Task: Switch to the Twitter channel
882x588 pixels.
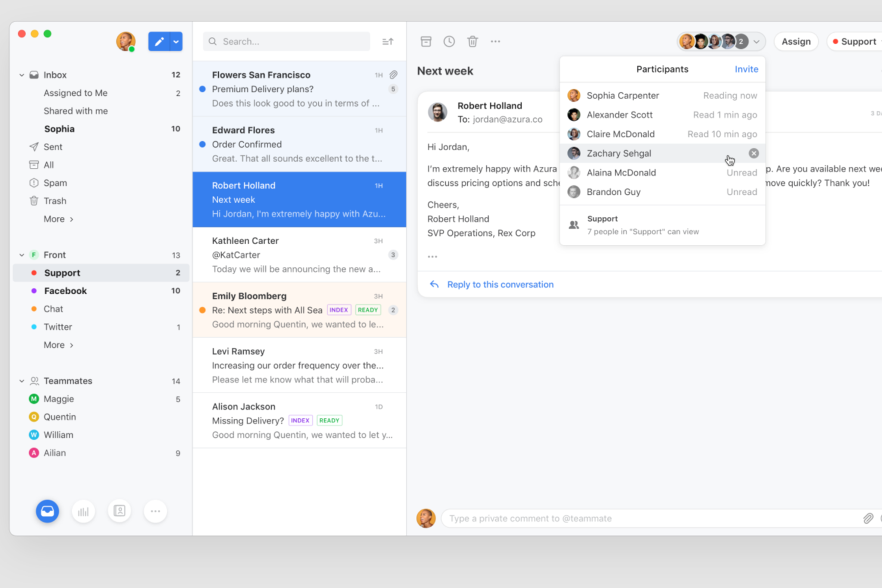Action: tap(57, 326)
